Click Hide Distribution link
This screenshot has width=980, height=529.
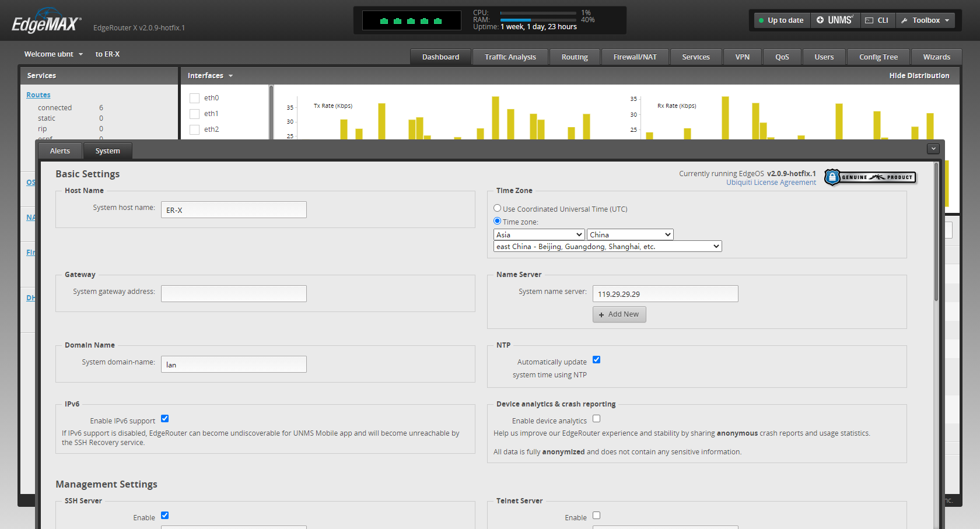(x=919, y=76)
